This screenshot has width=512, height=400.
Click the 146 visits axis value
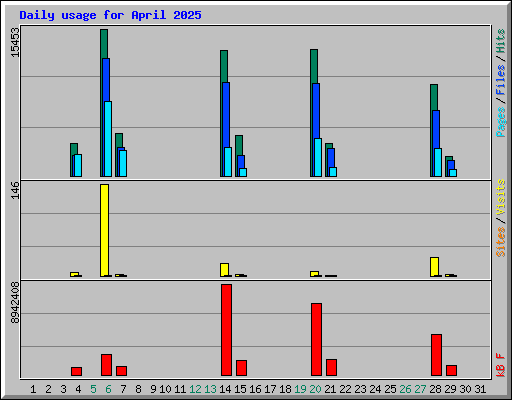pos(15,190)
